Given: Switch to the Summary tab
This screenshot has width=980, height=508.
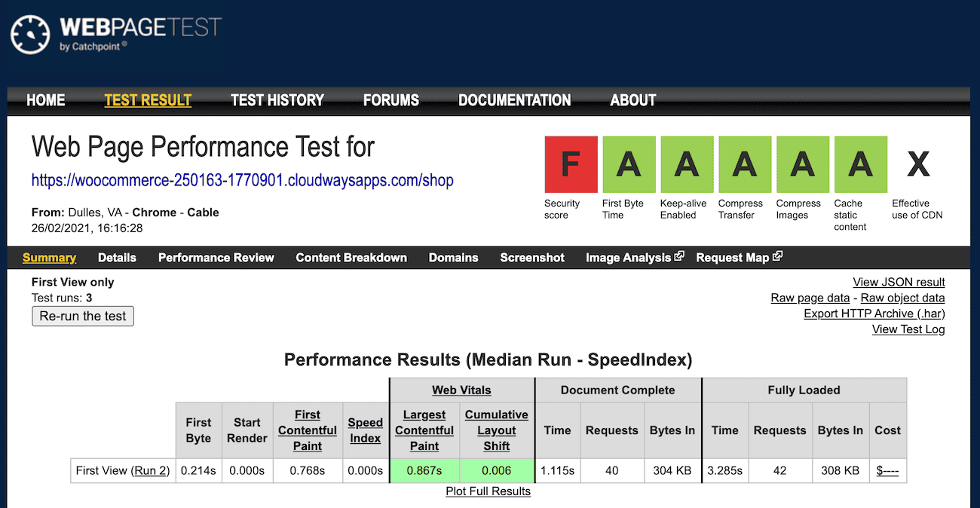Looking at the screenshot, I should [49, 258].
